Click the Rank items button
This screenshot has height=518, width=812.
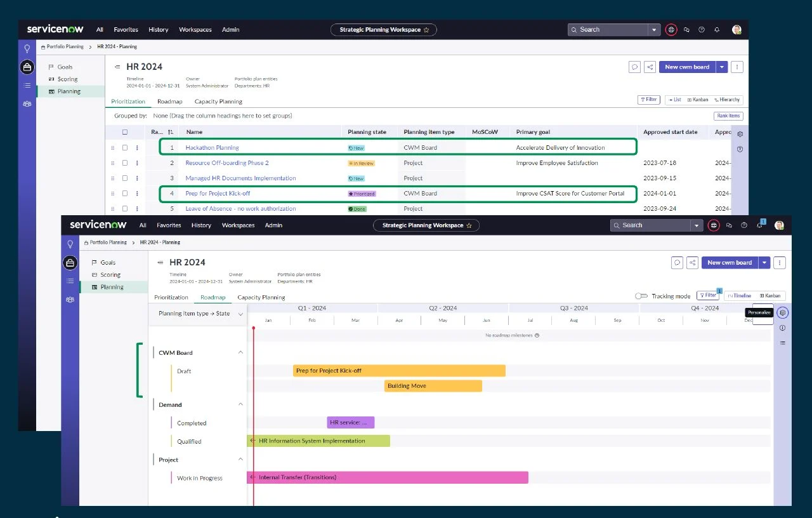pyautogui.click(x=728, y=116)
